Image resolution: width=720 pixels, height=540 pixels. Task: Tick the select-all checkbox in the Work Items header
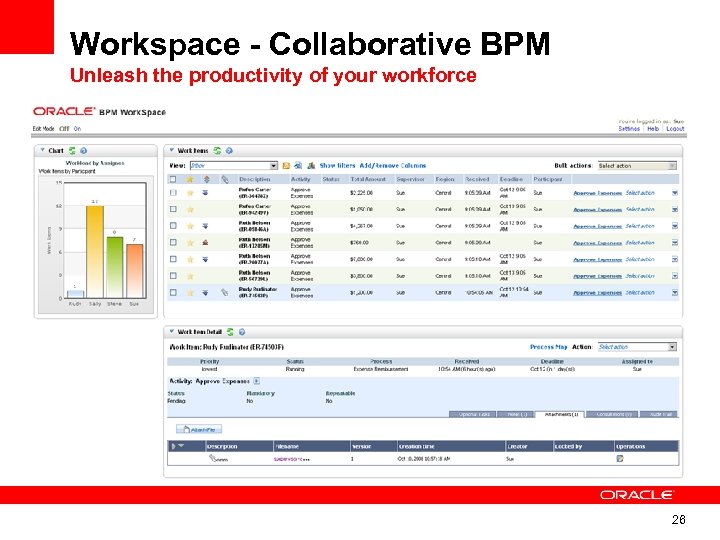173,180
